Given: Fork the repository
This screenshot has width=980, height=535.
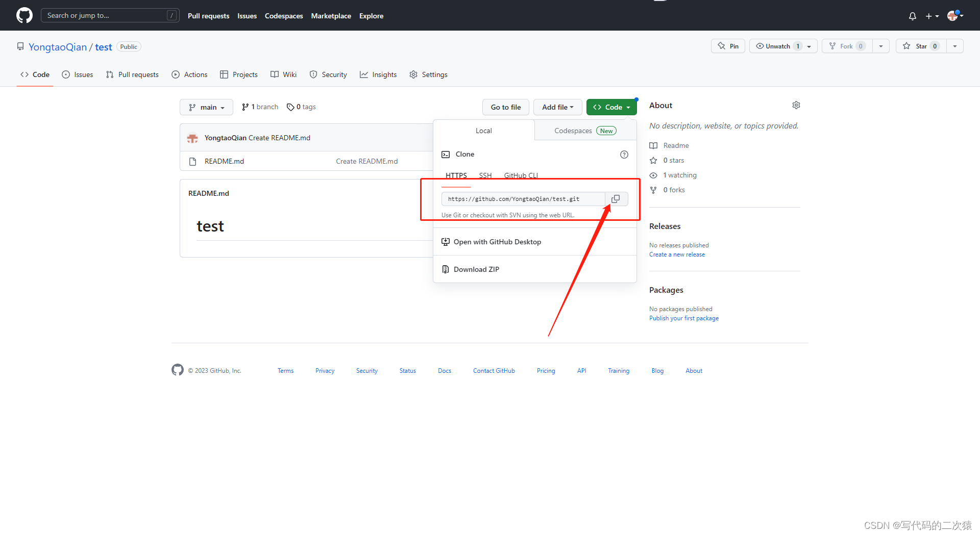Looking at the screenshot, I should tap(847, 46).
